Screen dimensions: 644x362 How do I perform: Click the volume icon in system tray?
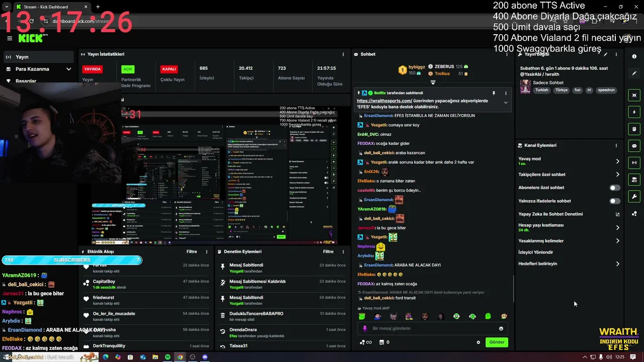609,357
